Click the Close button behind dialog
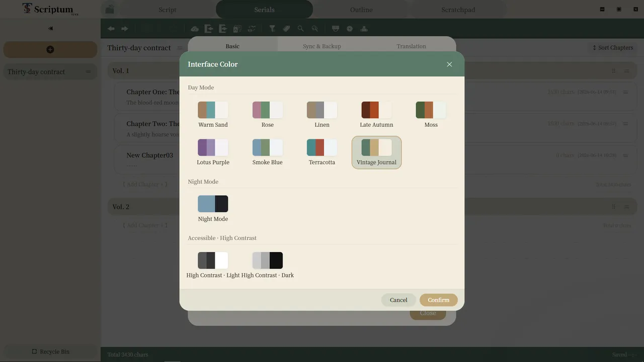This screenshot has height=362, width=644. [428, 313]
